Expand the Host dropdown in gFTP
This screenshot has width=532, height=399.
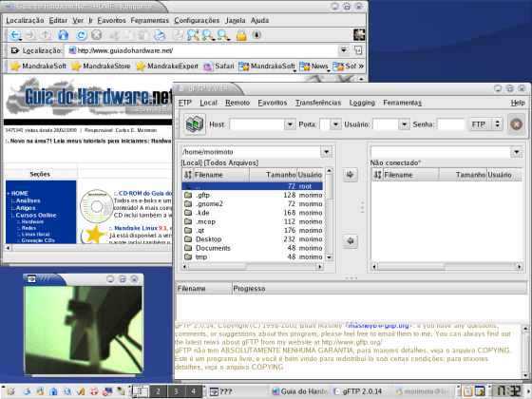pyautogui.click(x=290, y=124)
